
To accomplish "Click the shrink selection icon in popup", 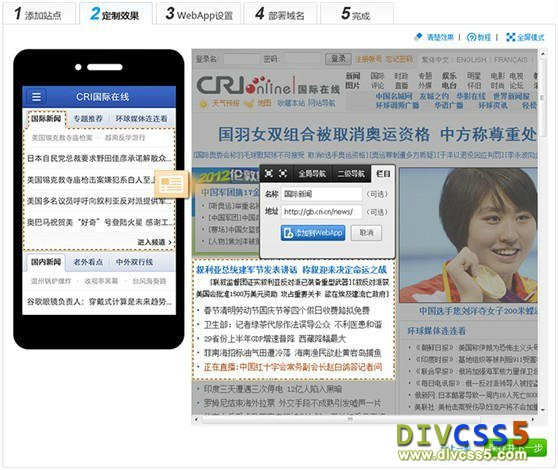I will click(283, 173).
